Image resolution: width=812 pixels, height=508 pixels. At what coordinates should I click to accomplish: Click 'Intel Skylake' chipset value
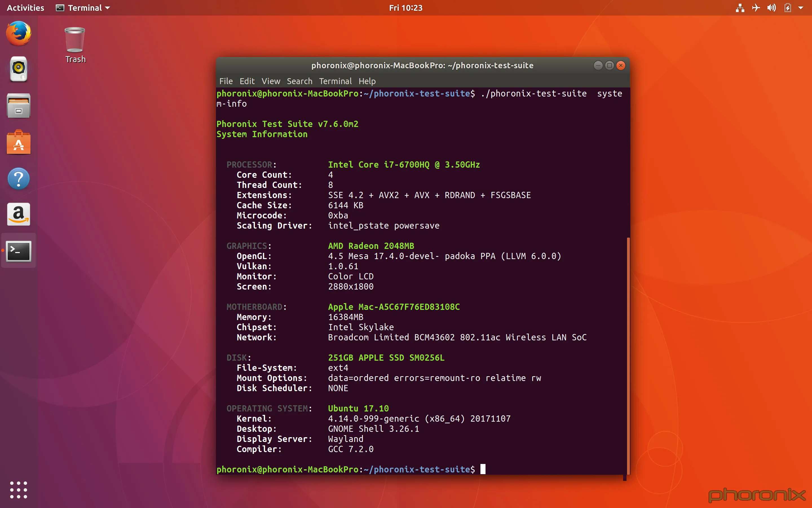(x=361, y=327)
